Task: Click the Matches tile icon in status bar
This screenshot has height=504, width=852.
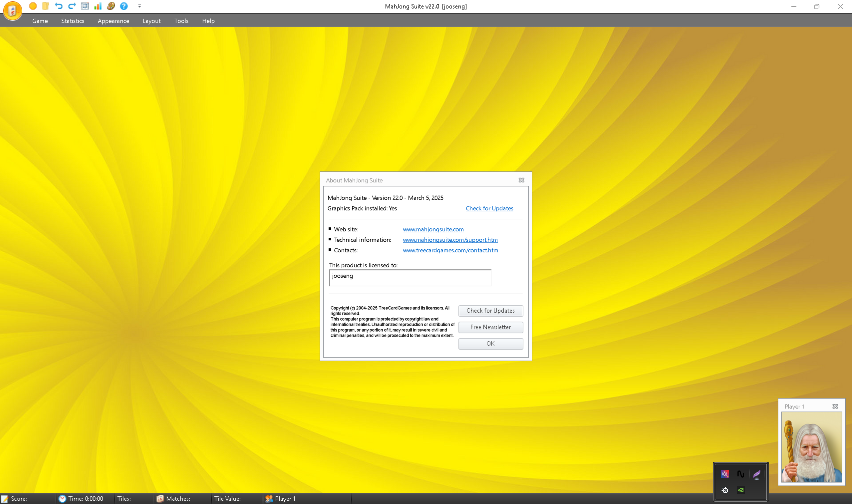Action: pos(160,499)
